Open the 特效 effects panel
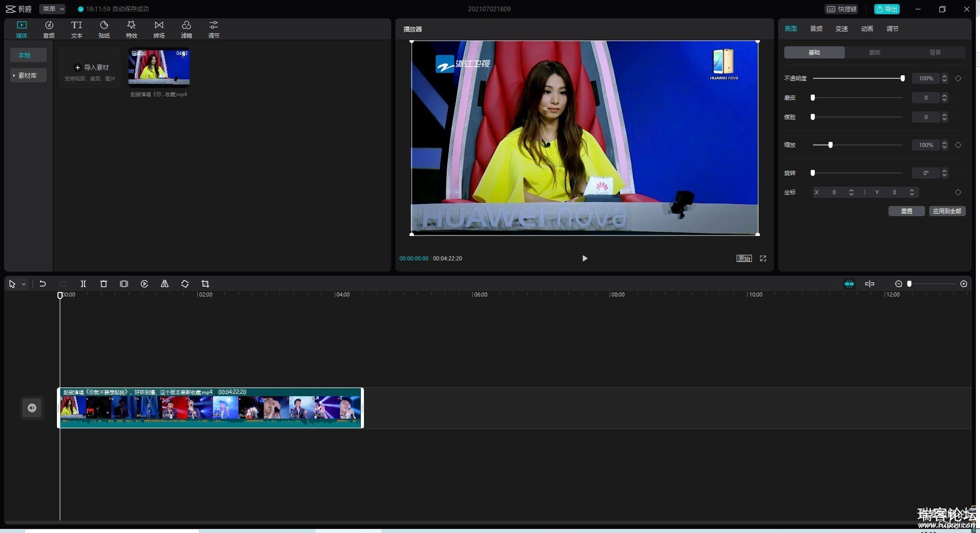This screenshot has width=980, height=533. coord(132,29)
